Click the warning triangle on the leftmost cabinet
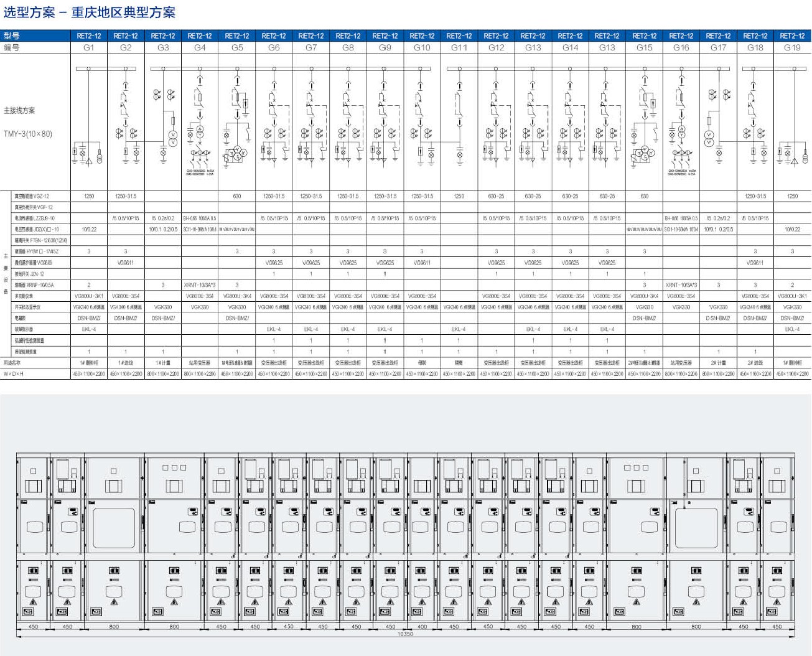Viewport: 812px width, 656px height. pos(34,602)
